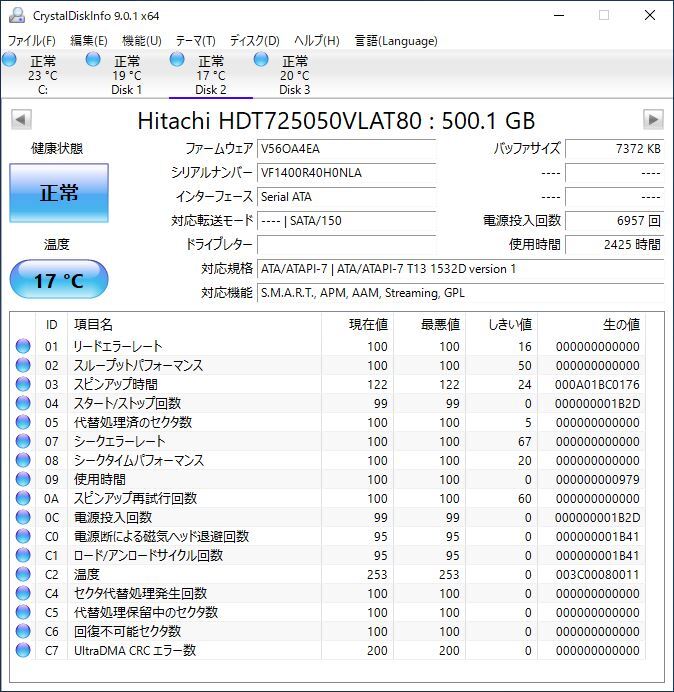
Task: Click the 対応機能 field S.M.A.R.T., APM, AAM
Action: click(460, 292)
